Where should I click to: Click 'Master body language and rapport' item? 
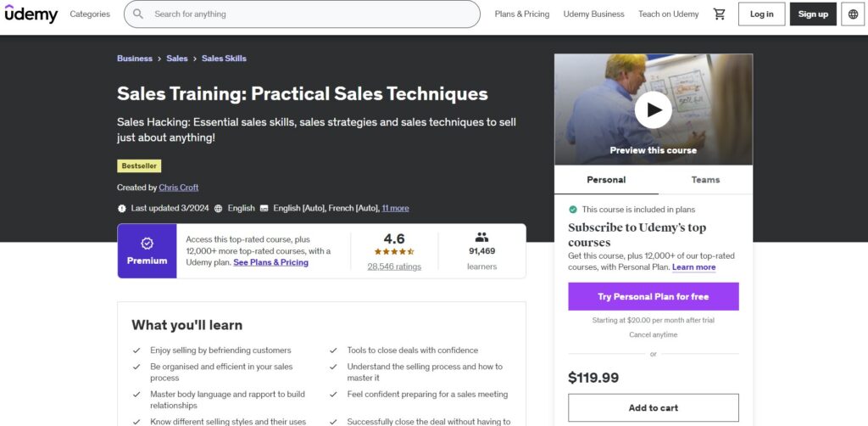[227, 400]
